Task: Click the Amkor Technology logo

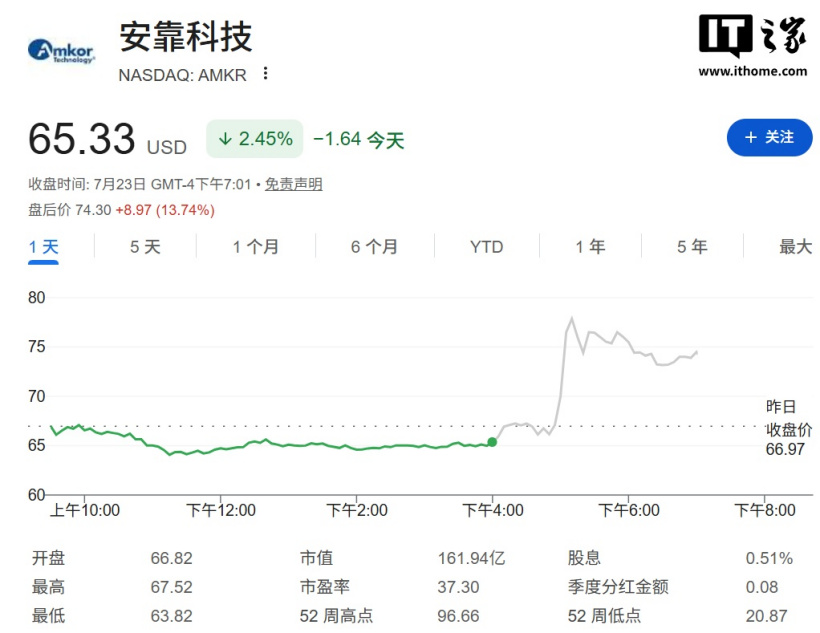Action: coord(61,51)
